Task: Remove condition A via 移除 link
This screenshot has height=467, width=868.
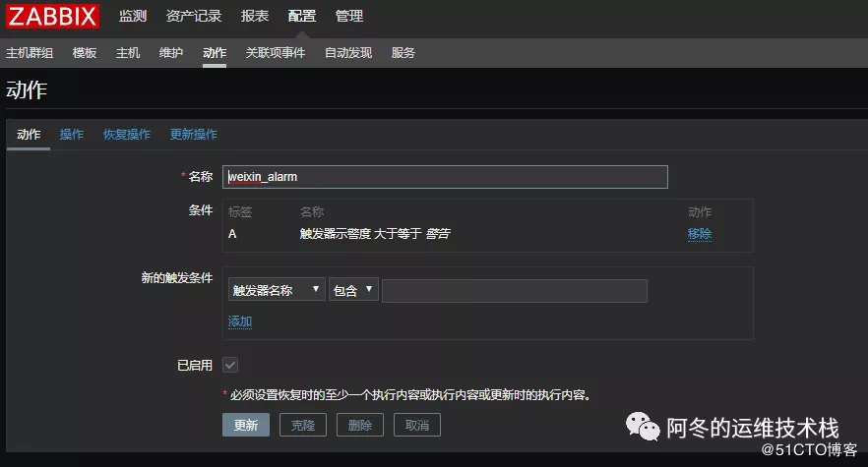Action: [700, 234]
